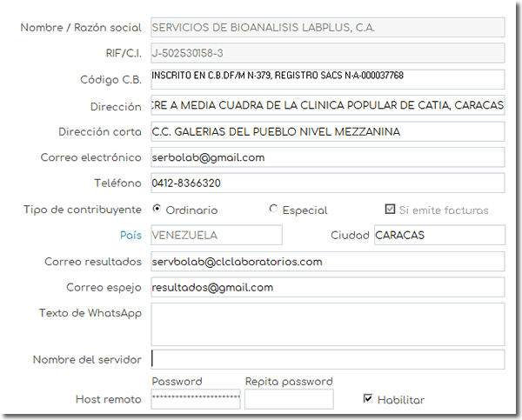Focus the Código C.B. text box
Image resolution: width=522 pixels, height=420 pixels.
point(327,79)
